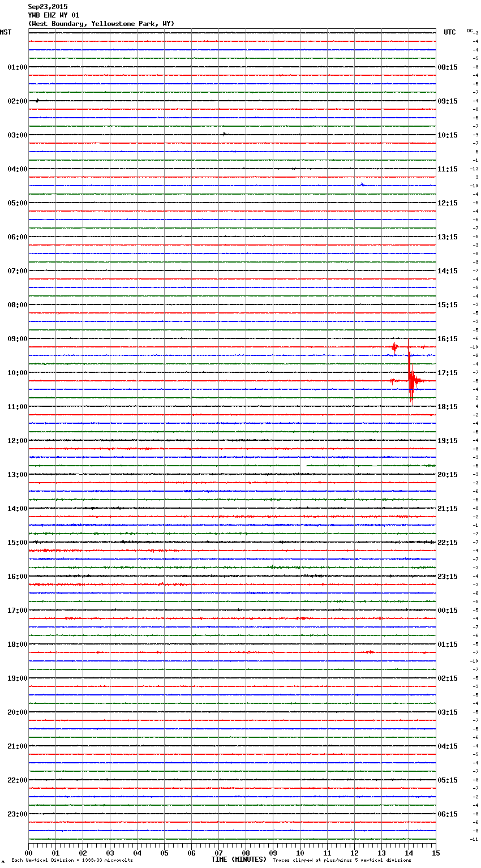The height and width of the screenshot is (868, 481).
Task: Select the 16:00 MST time label
Action: (18, 577)
